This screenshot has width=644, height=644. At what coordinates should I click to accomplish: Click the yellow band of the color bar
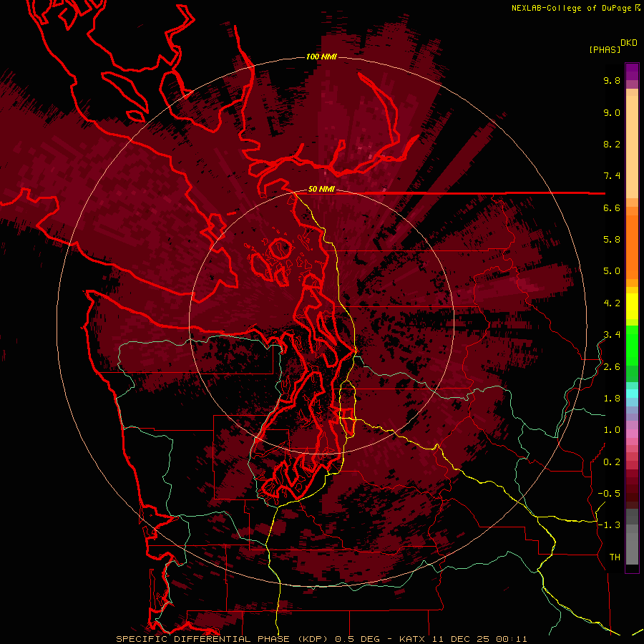point(632,306)
